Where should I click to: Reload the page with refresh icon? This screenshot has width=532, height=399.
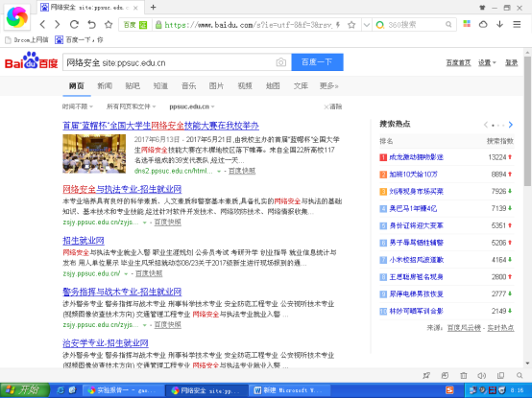(x=74, y=24)
